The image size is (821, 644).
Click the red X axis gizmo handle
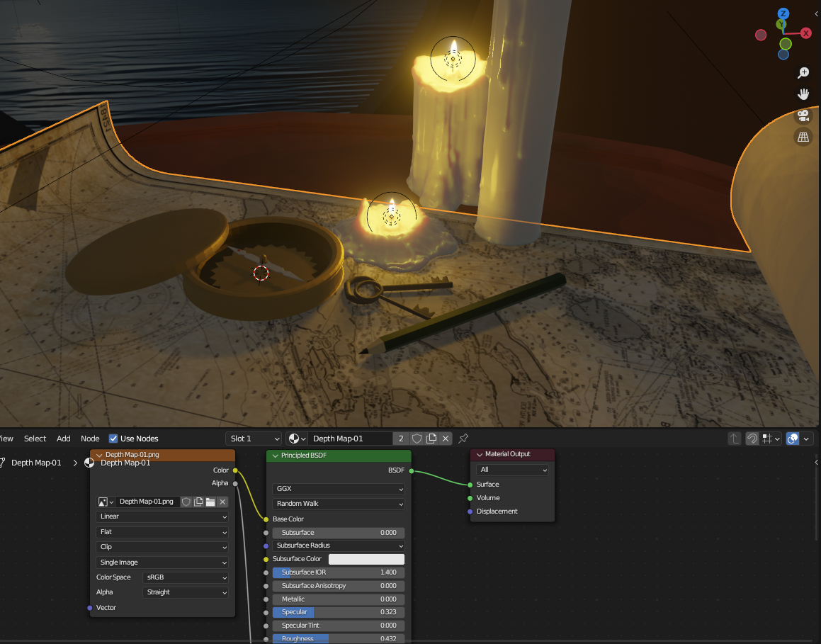click(806, 33)
